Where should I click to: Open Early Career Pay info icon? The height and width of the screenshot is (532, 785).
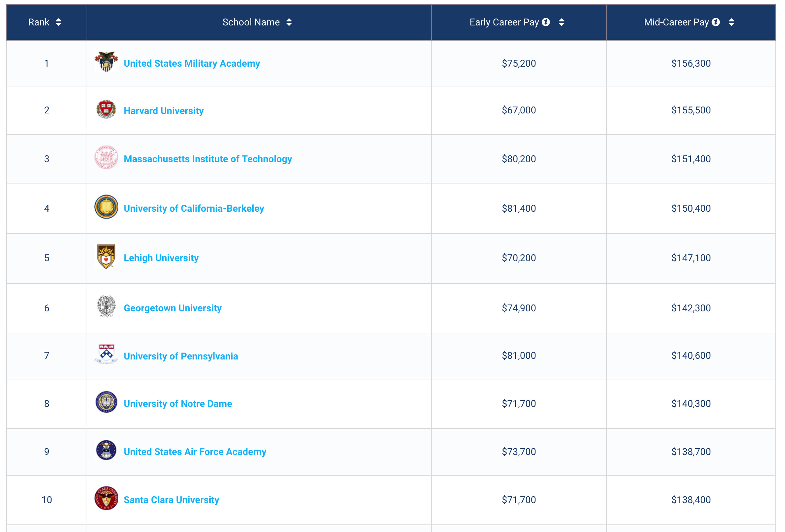click(x=546, y=22)
